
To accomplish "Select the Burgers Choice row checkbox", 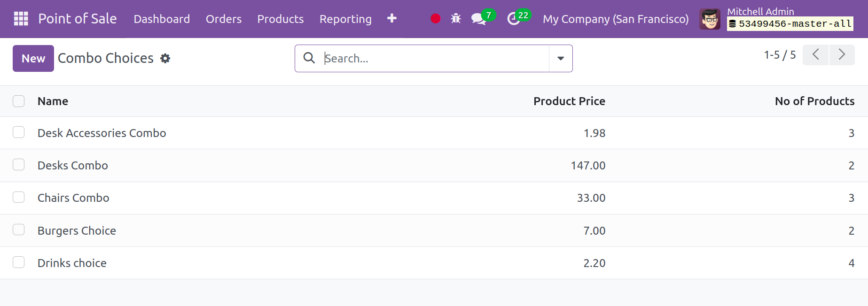I will click(19, 230).
